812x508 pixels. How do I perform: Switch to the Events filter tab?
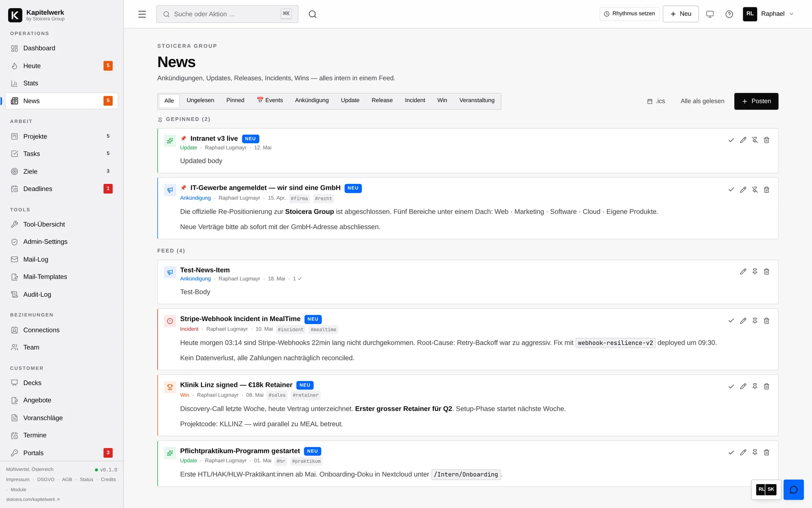(x=270, y=100)
